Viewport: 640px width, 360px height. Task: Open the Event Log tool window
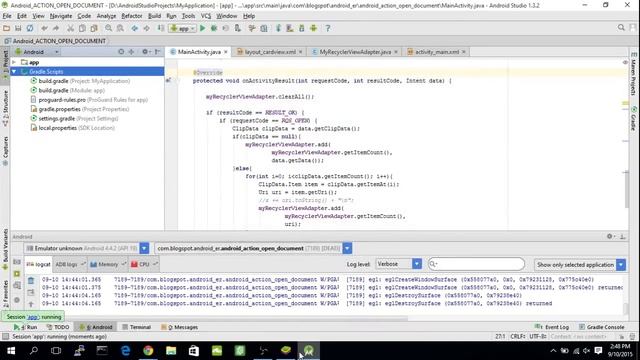click(x=552, y=327)
